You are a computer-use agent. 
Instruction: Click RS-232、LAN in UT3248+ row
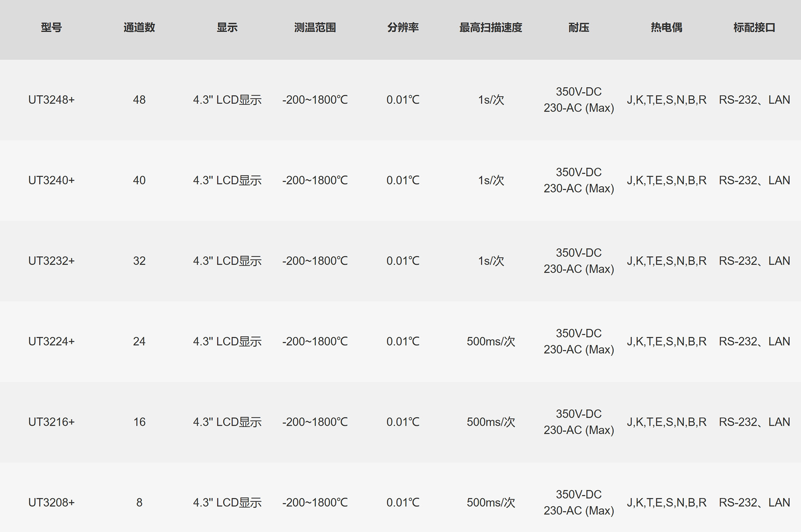(754, 100)
